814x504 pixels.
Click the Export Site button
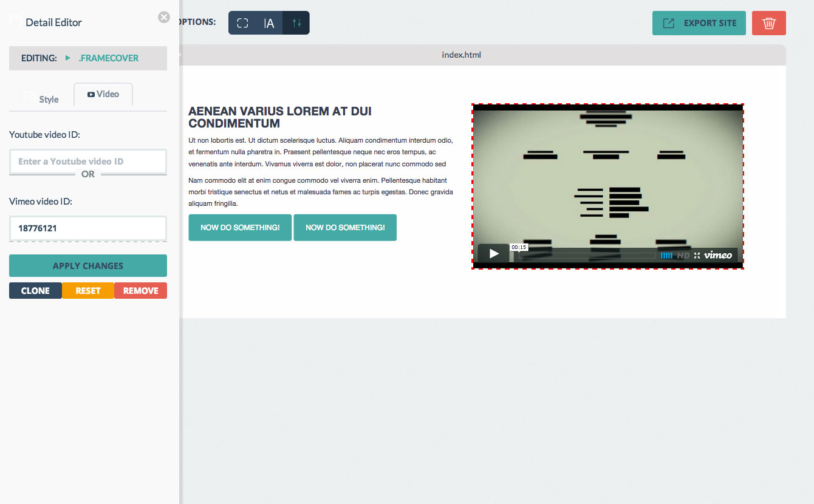pos(699,23)
